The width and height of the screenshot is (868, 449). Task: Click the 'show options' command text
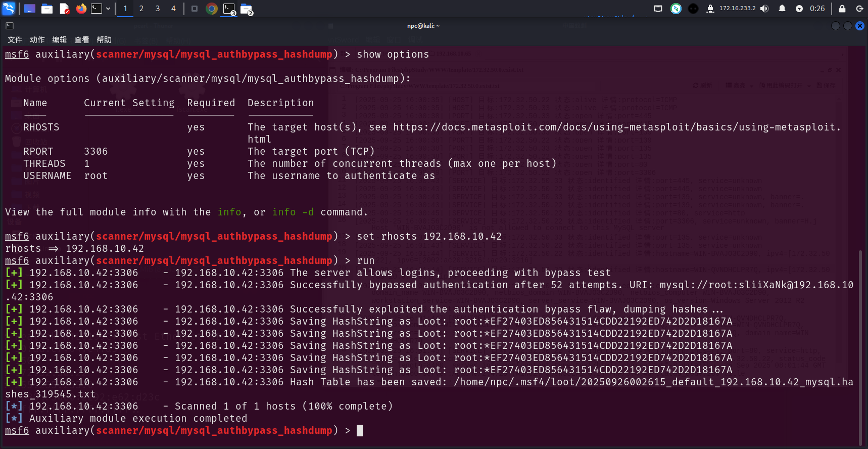tap(393, 55)
